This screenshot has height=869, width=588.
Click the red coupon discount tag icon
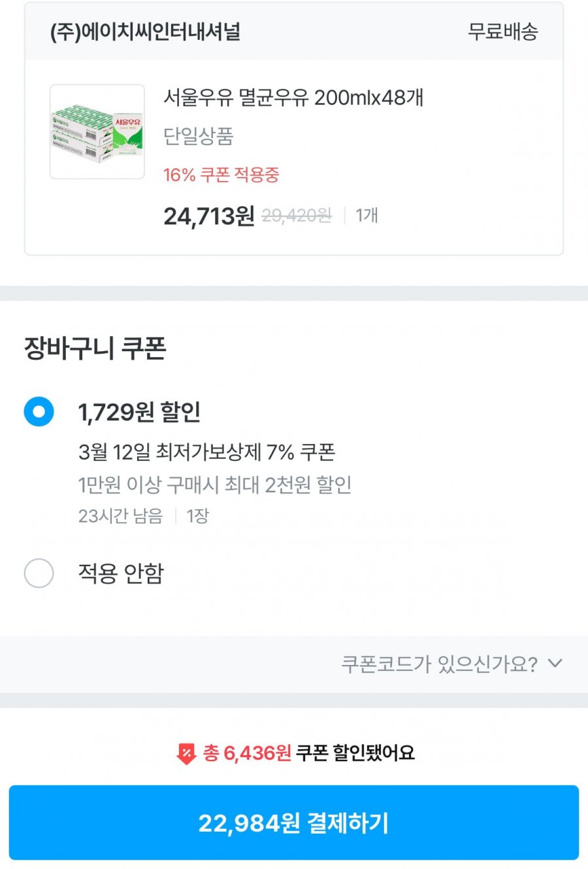coord(186,753)
